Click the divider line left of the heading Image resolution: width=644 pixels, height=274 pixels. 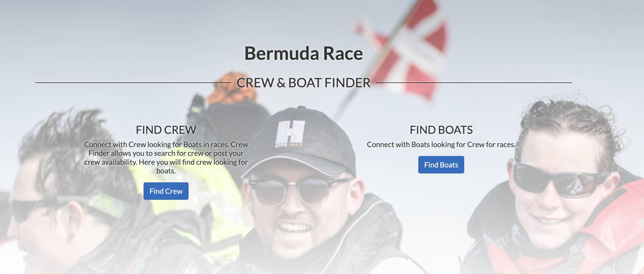pos(133,82)
